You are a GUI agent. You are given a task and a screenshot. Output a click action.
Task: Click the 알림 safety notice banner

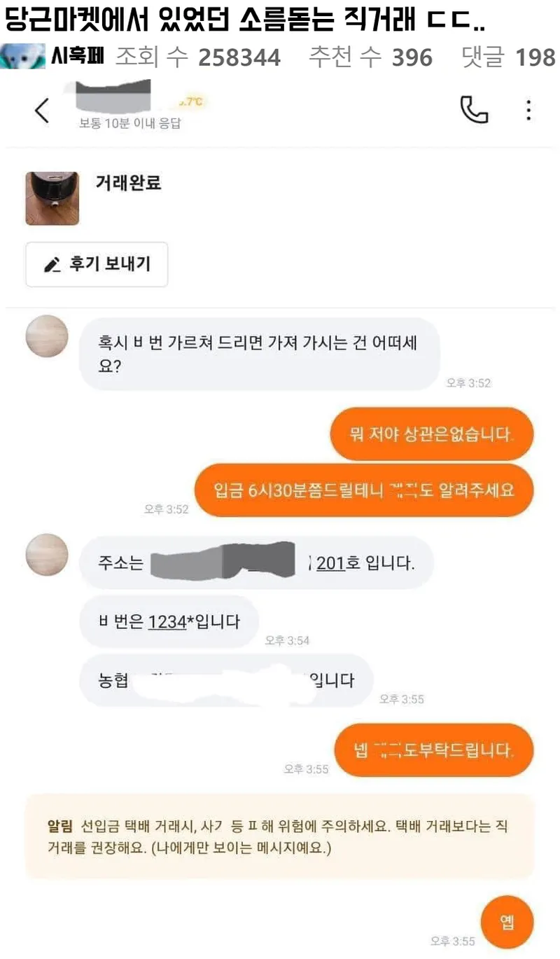pyautogui.click(x=280, y=836)
